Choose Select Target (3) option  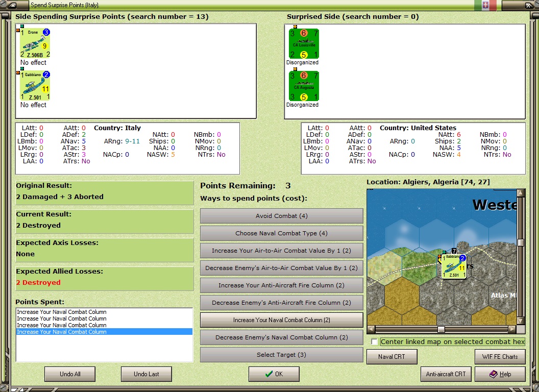click(x=282, y=355)
